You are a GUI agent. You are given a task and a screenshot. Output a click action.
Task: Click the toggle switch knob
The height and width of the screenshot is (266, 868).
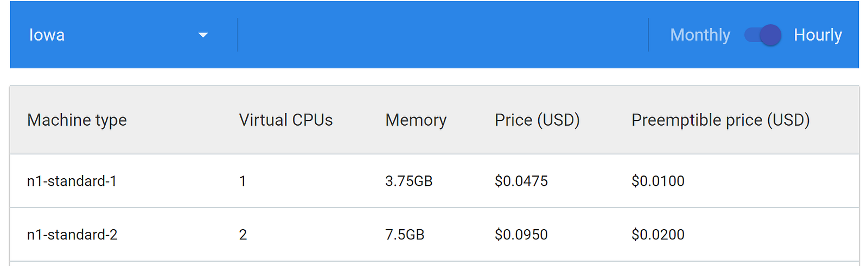(770, 35)
